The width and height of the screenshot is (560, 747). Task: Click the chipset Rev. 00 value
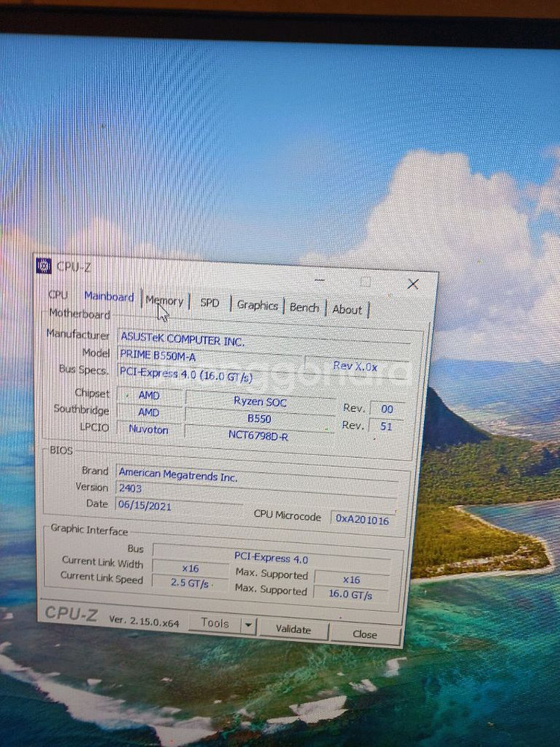tap(387, 409)
